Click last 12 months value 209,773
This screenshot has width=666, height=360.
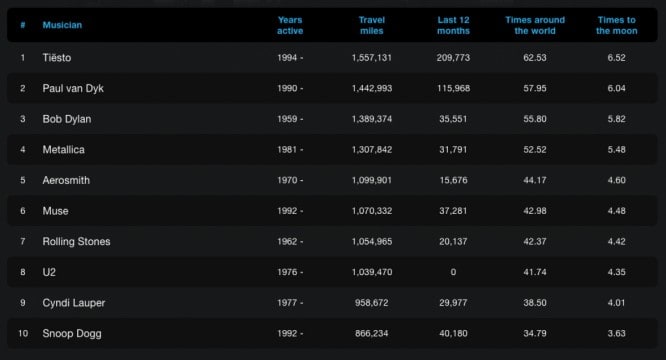453,58
